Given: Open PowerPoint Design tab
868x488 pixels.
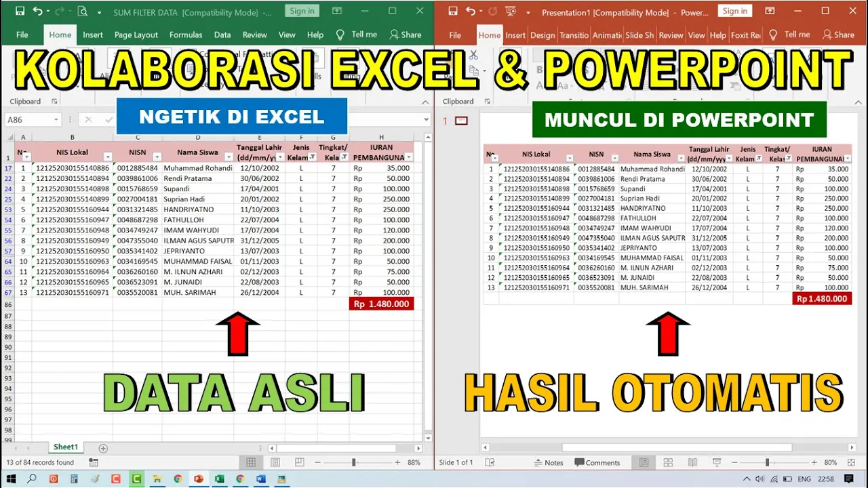Looking at the screenshot, I should pos(542,35).
